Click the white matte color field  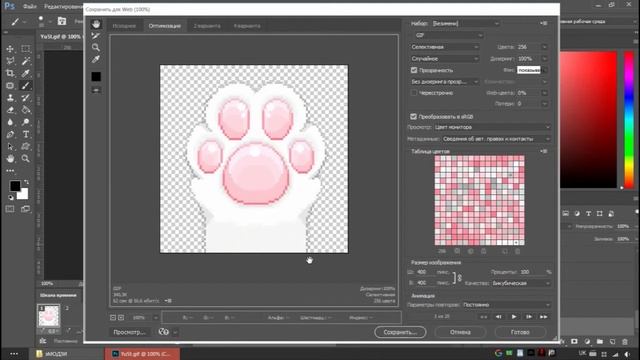[x=529, y=70]
